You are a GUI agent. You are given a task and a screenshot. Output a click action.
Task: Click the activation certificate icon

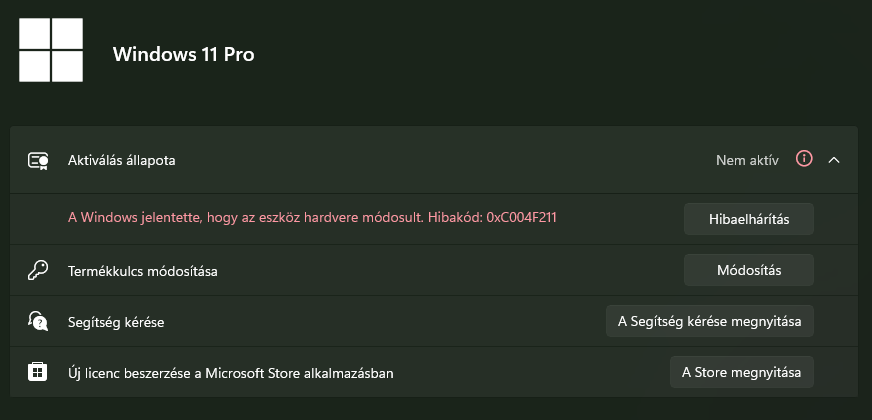pyautogui.click(x=38, y=161)
